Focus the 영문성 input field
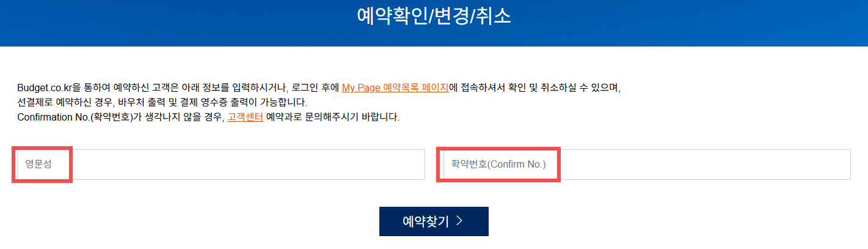Viewport: 868px width, 249px height. [220, 165]
